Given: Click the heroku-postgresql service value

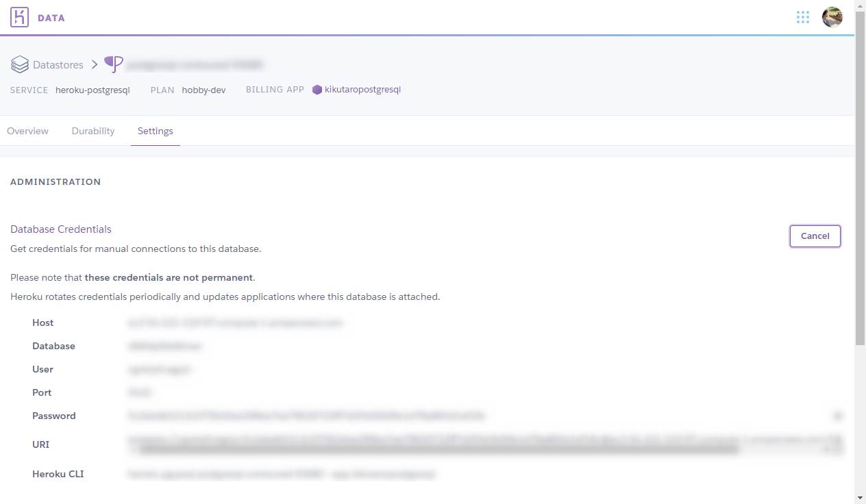Looking at the screenshot, I should (x=92, y=90).
